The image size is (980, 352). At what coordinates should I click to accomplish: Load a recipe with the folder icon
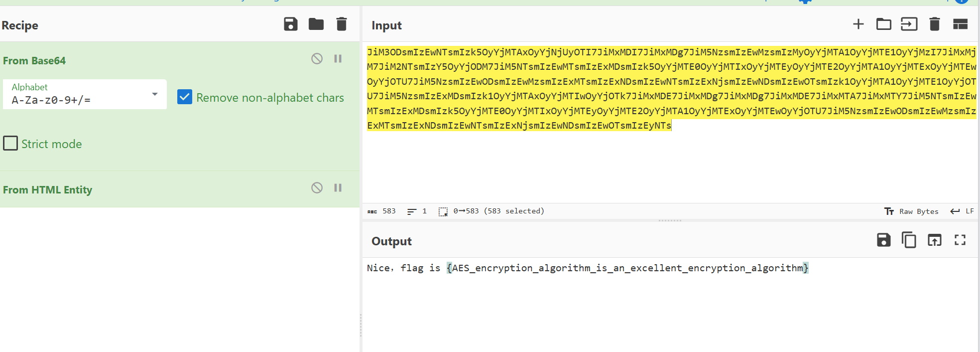[x=316, y=24]
